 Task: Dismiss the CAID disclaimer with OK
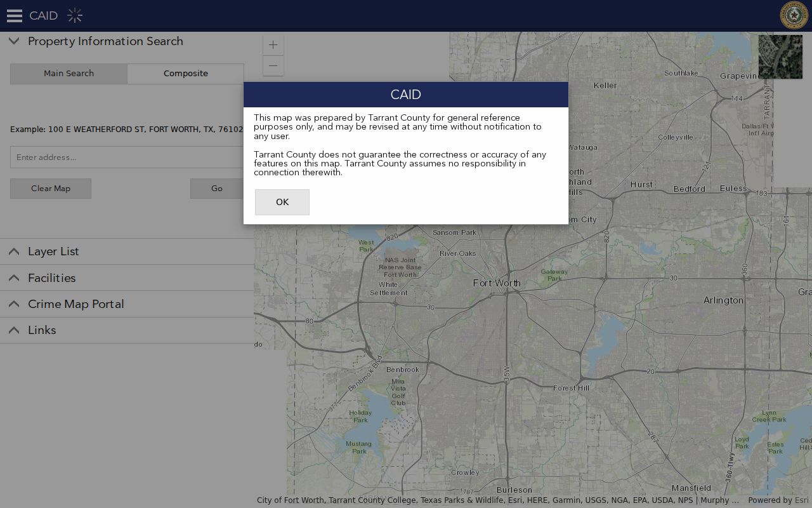click(x=282, y=202)
